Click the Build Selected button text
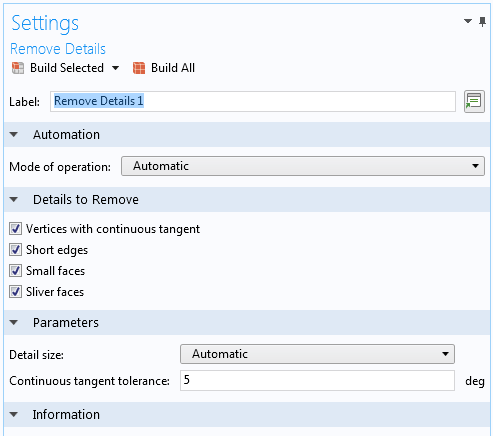 click(x=67, y=68)
